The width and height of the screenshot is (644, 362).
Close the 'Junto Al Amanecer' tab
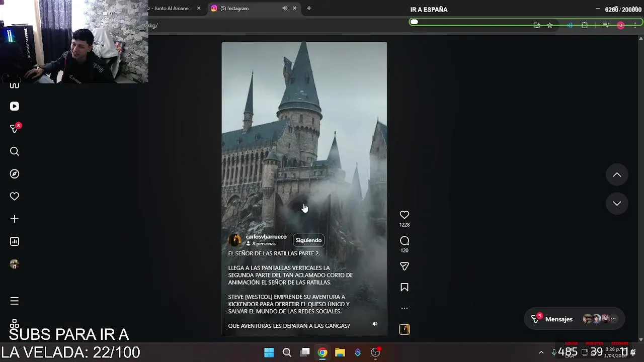[199, 8]
